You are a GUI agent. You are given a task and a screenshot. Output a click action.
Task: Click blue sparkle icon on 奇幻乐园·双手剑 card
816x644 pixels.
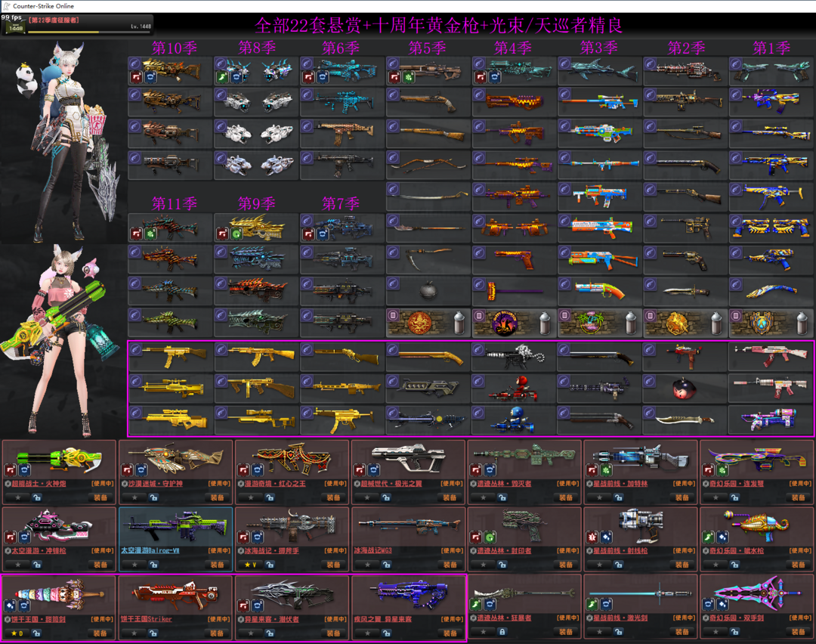722,605
